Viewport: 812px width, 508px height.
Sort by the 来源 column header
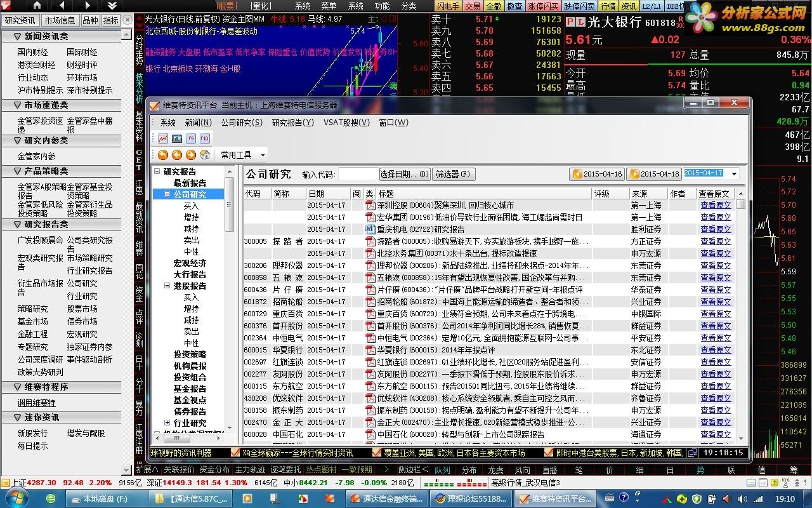tap(648, 194)
